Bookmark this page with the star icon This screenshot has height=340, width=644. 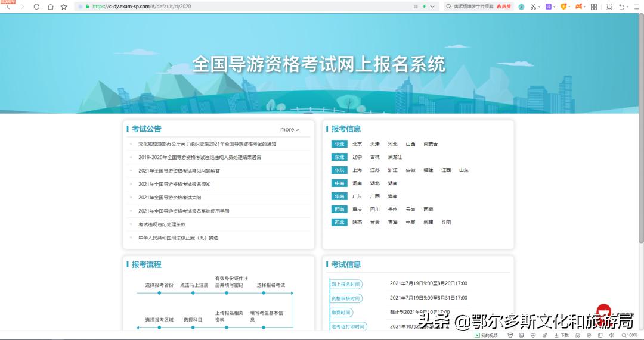[64, 7]
